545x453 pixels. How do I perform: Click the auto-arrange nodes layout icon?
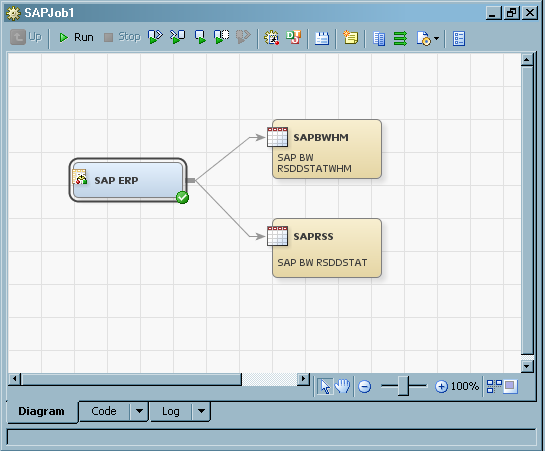[494, 386]
